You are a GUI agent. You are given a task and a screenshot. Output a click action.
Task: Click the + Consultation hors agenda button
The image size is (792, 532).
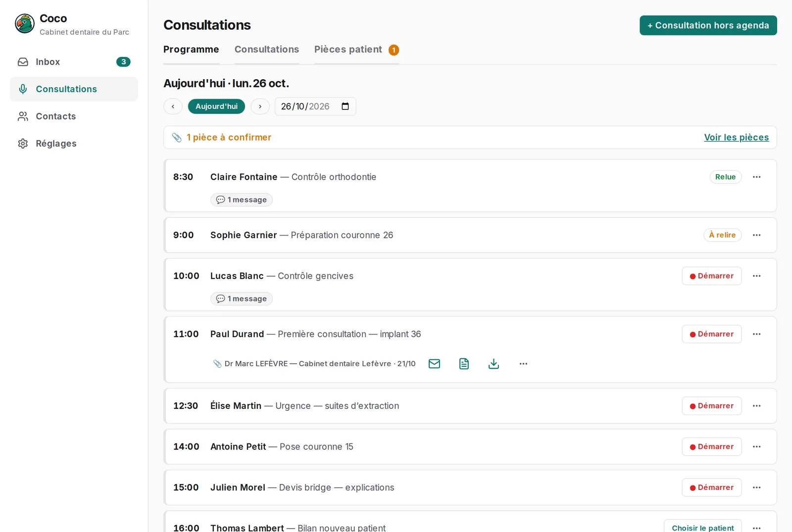point(708,25)
